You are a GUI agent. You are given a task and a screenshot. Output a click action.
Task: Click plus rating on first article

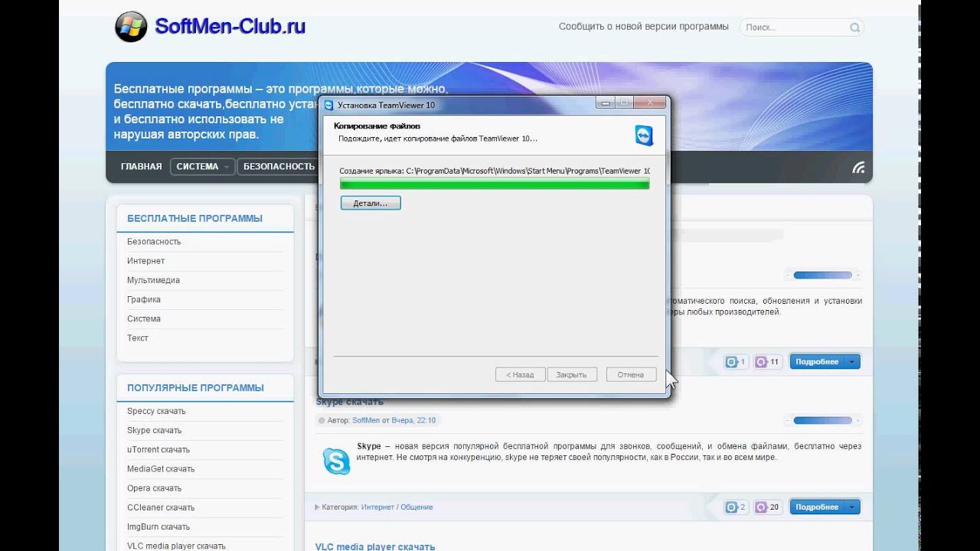coord(857,275)
